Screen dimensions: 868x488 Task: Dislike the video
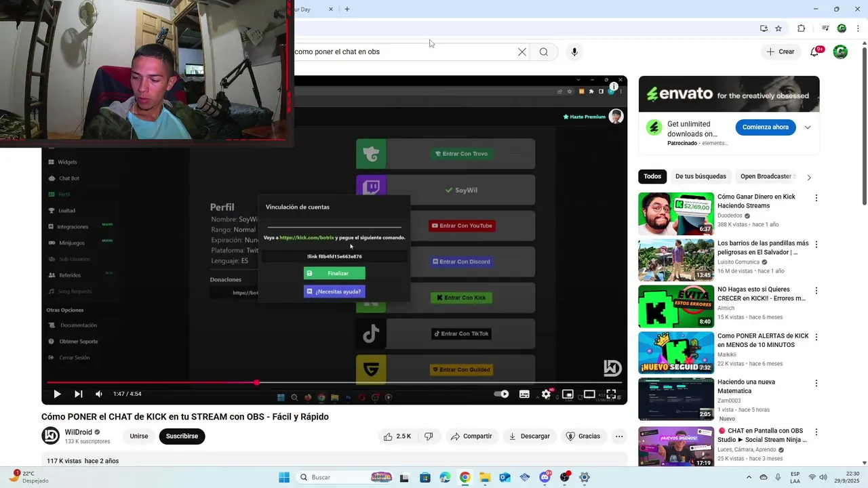pos(429,436)
